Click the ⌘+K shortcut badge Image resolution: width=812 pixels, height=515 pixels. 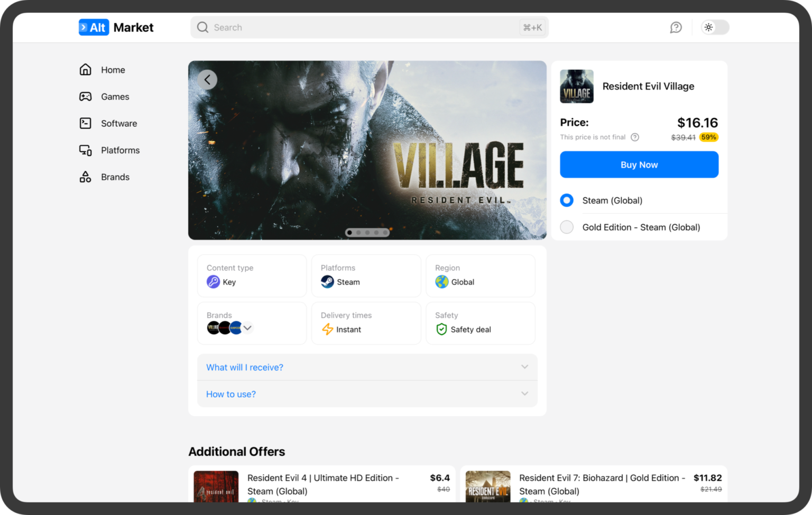[x=532, y=27]
